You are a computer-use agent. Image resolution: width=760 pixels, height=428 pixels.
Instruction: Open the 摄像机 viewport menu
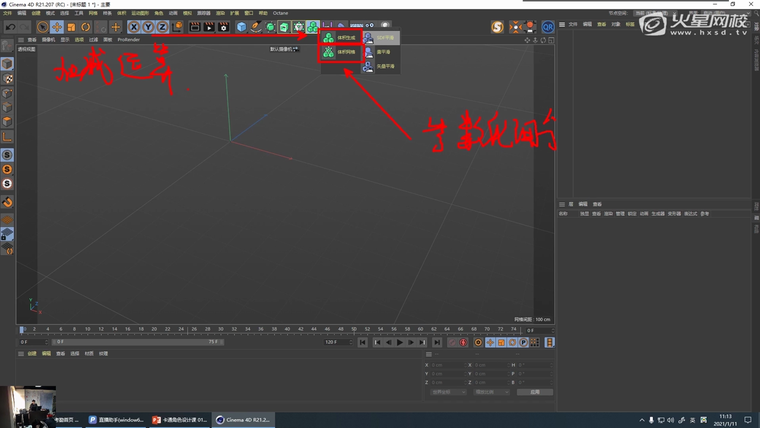pos(47,40)
